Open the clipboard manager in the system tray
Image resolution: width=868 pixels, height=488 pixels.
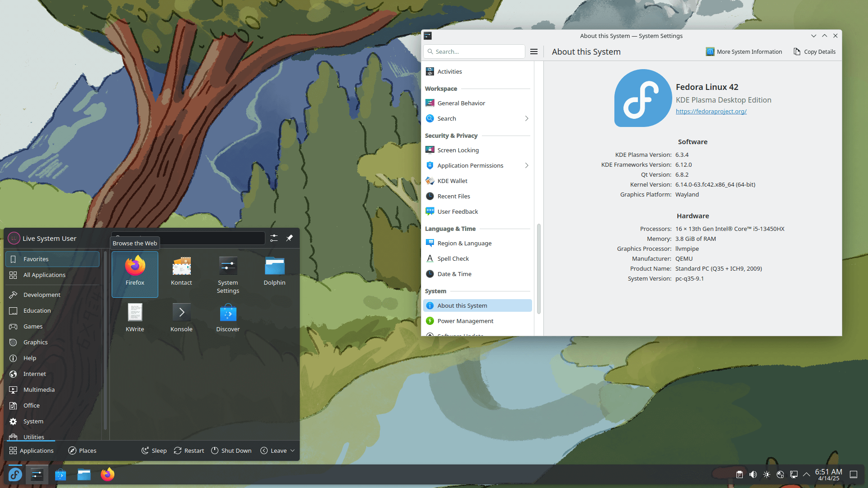[x=740, y=474]
